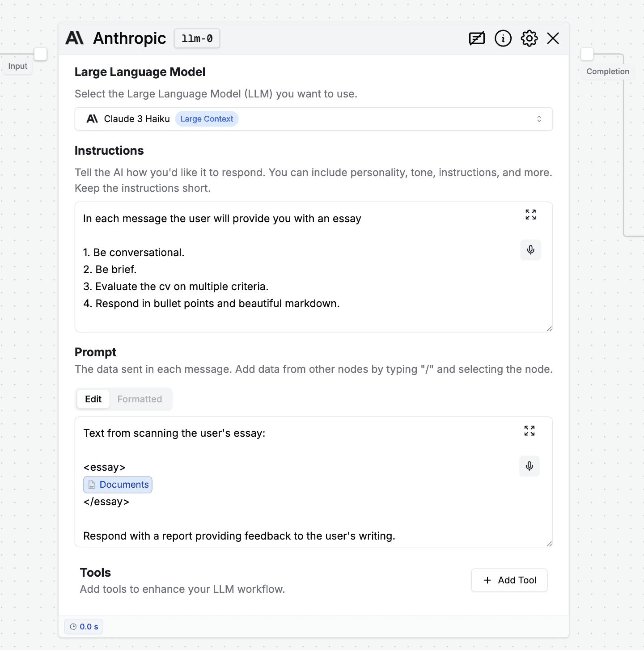Click the Instructions section heading

pos(109,151)
